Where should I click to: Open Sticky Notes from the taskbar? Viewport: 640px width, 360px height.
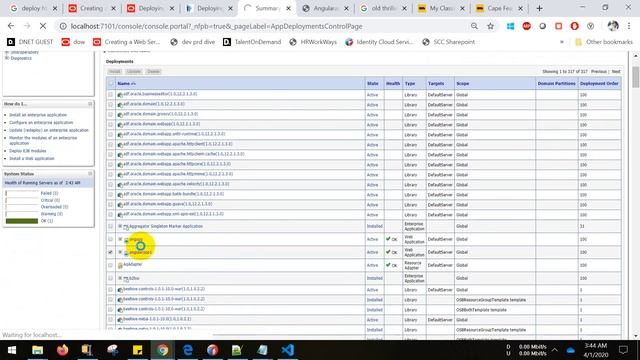point(138,350)
